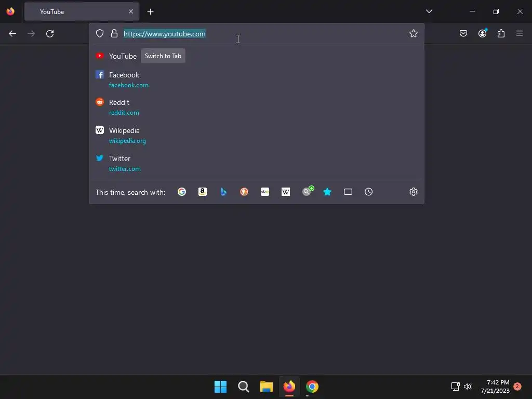
Task: Choose the Reddit suggestion
Action: pos(257,107)
